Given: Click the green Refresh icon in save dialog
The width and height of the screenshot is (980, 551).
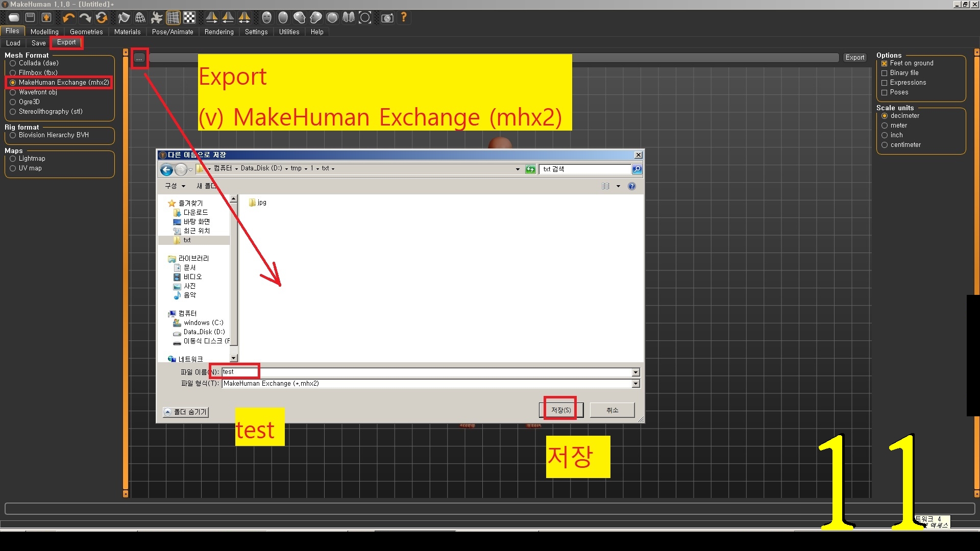Looking at the screenshot, I should (530, 169).
